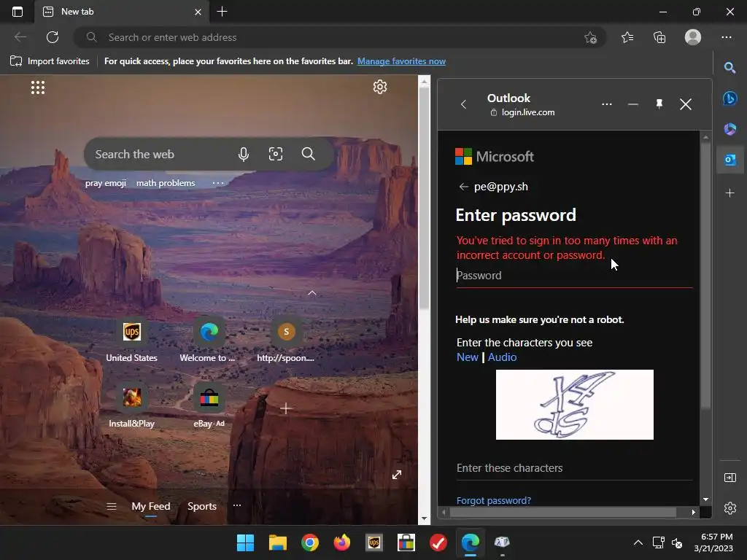The height and width of the screenshot is (560, 747).
Task: Select the math problems suggestion
Action: [x=166, y=183]
